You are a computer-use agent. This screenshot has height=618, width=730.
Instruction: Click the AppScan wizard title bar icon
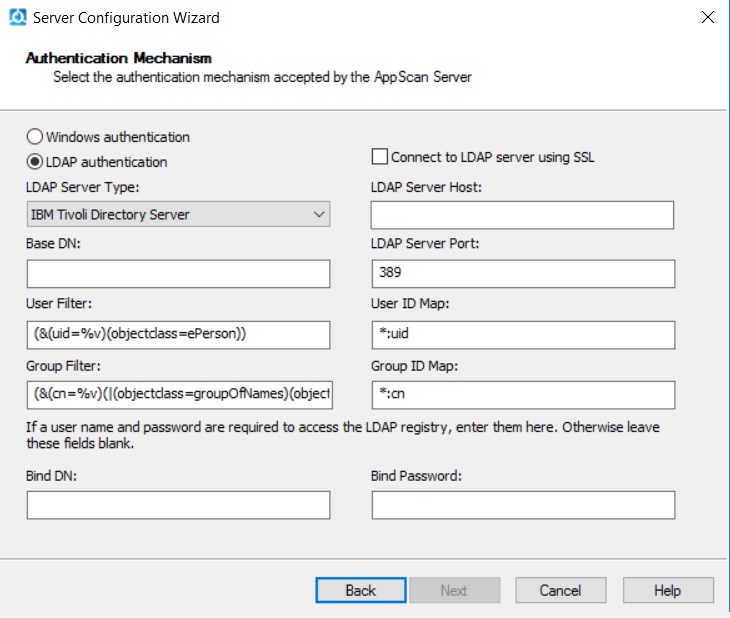[16, 17]
